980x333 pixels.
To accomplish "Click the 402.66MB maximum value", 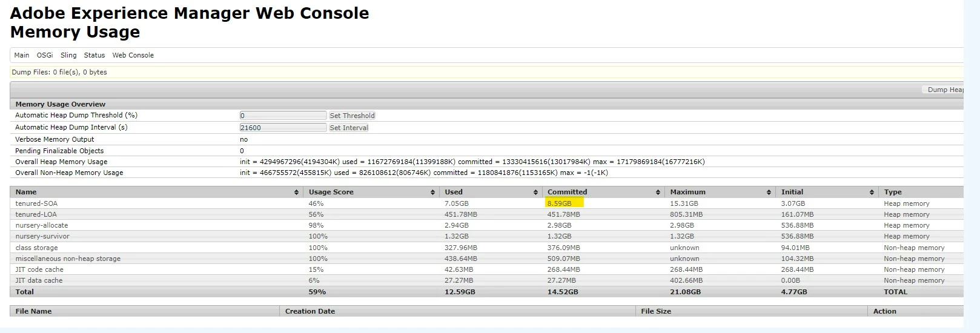I will tap(686, 280).
